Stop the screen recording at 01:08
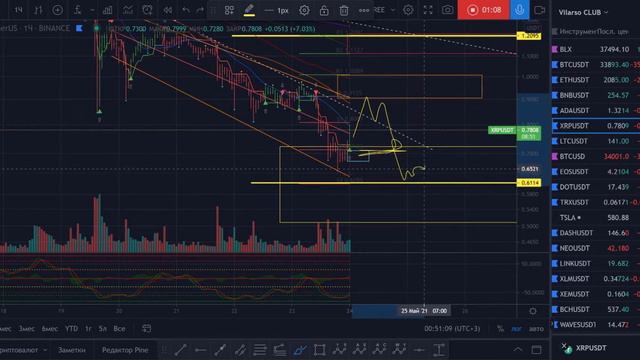The height and width of the screenshot is (360, 640). [484, 10]
